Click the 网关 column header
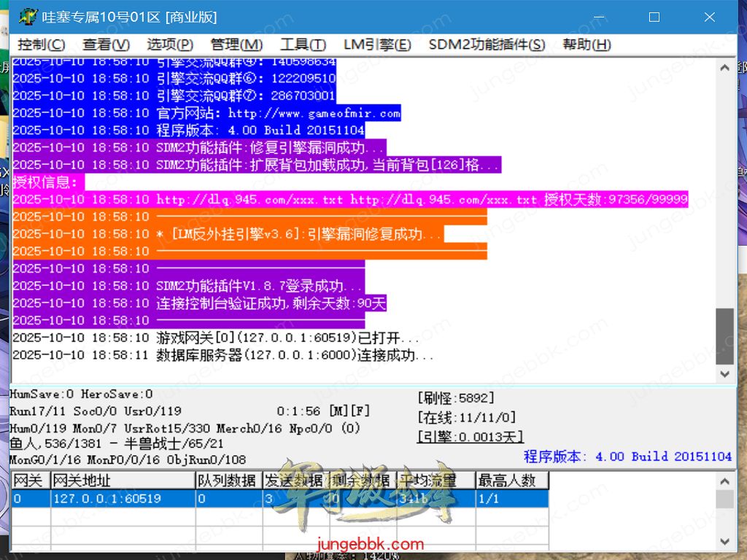The width and height of the screenshot is (747, 560). 30,481
